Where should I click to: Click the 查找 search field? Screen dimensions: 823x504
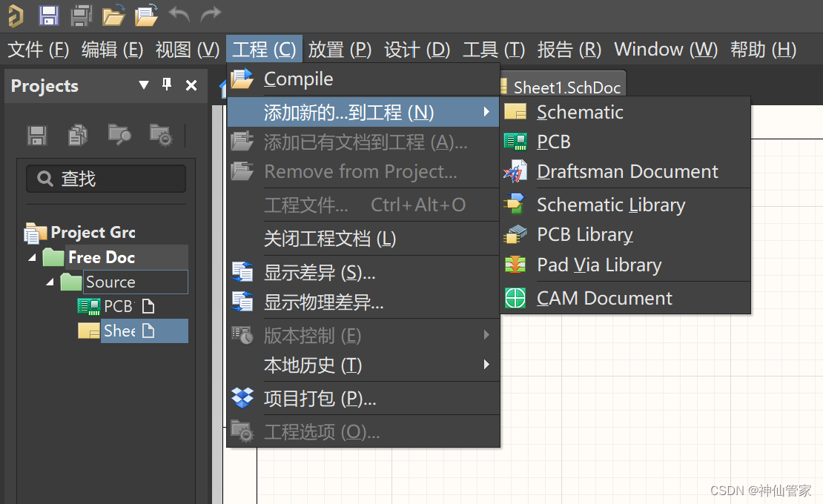click(x=106, y=179)
